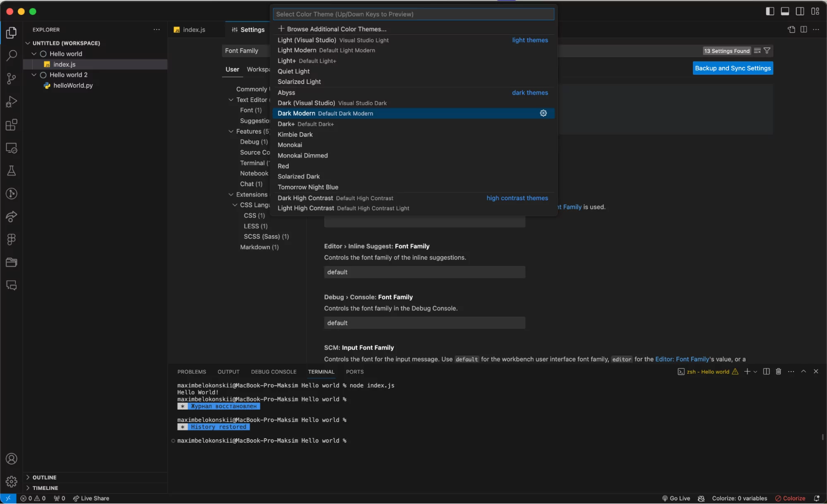Select the Monokai theme
This screenshot has width=827, height=504.
(290, 145)
